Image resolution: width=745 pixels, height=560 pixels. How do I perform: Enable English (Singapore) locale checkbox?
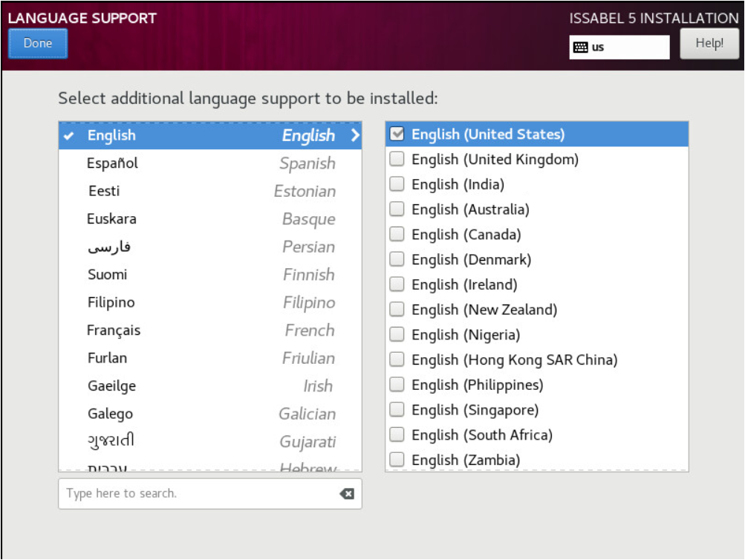[x=397, y=410]
